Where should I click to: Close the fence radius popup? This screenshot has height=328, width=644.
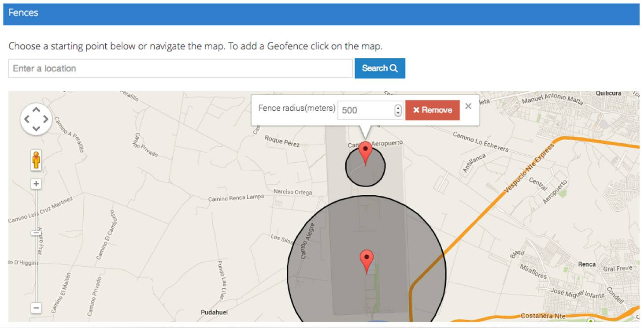[468, 106]
